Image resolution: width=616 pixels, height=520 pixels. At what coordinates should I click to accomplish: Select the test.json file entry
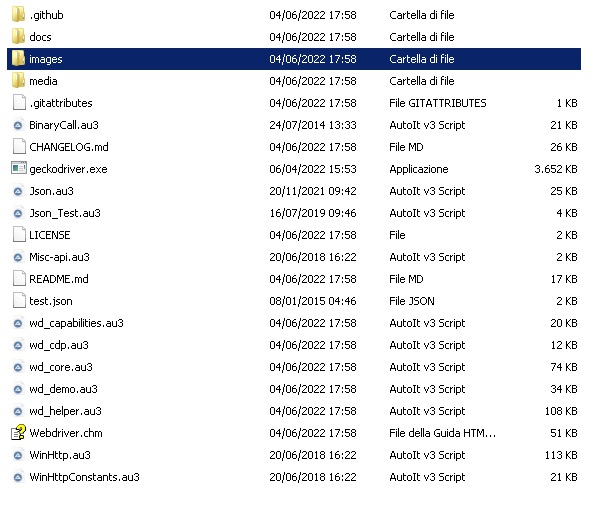click(x=51, y=301)
